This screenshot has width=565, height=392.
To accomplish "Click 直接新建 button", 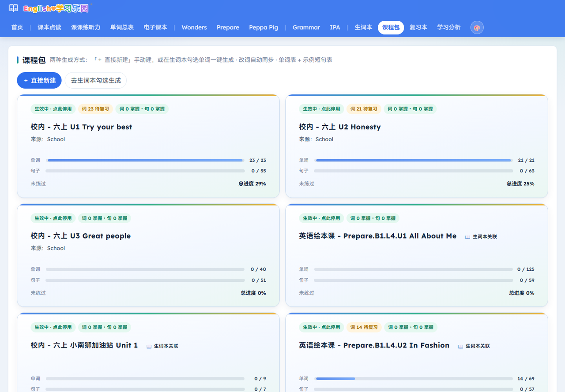I will click(39, 80).
